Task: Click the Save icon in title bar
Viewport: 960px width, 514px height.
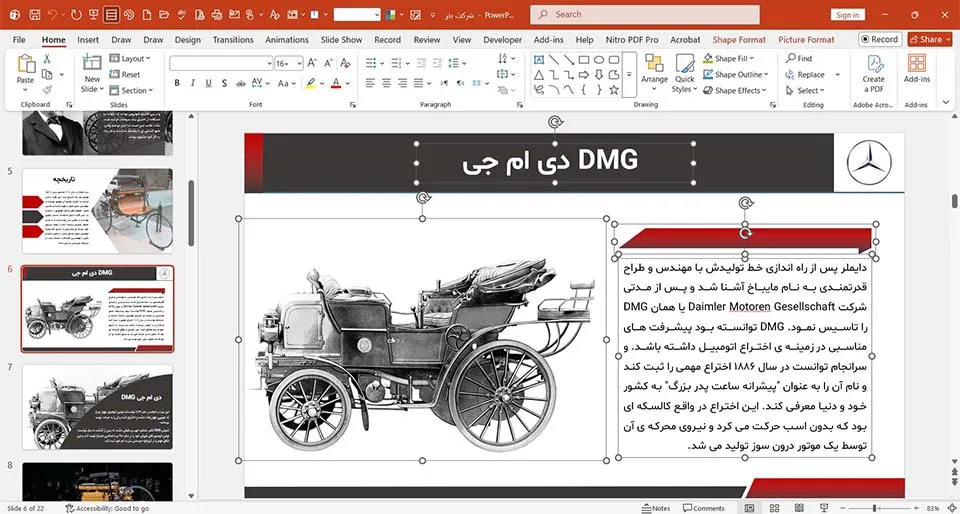Action: click(35, 15)
